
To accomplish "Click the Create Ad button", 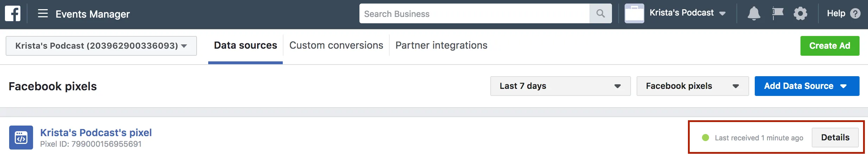I will (x=830, y=46).
